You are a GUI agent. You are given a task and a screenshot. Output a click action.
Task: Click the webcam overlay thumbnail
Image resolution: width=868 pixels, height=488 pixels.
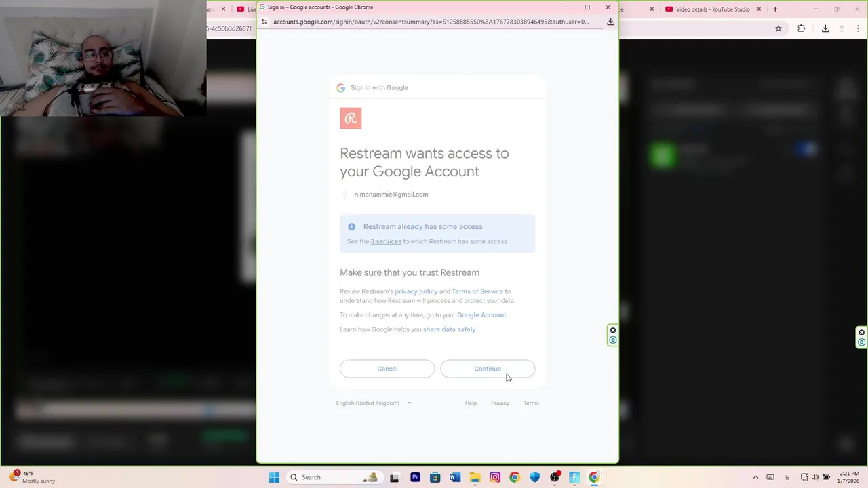103,58
